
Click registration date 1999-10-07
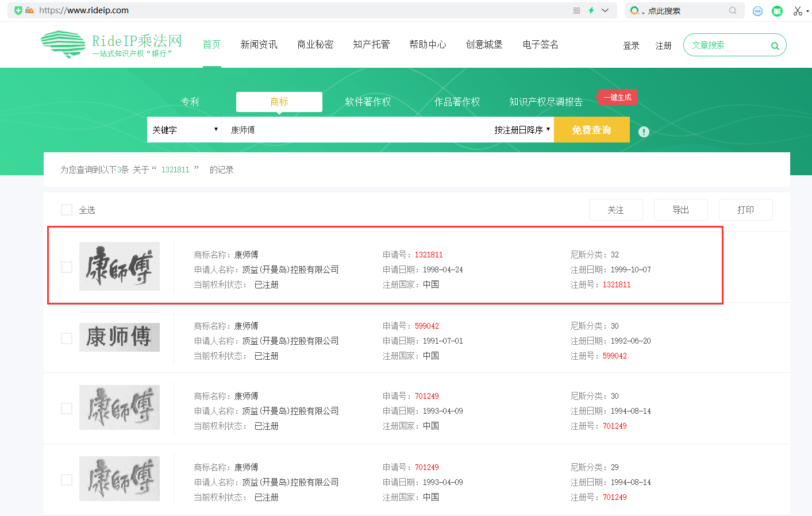[631, 269]
